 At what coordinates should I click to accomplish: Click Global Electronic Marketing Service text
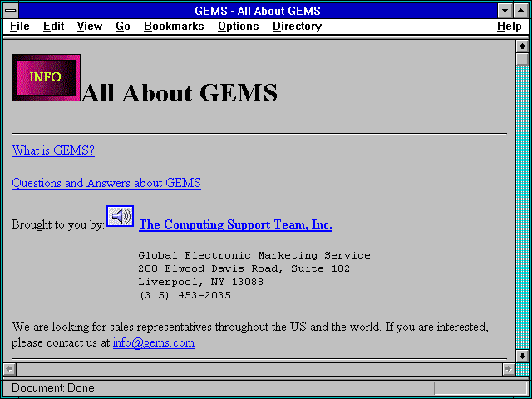click(254, 255)
